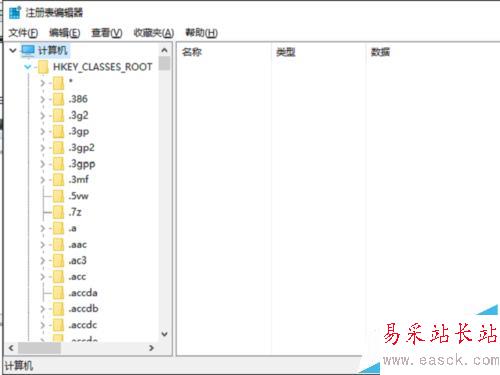500x375 pixels.
Task: Select the .5vw tree entry text
Action: point(79,196)
